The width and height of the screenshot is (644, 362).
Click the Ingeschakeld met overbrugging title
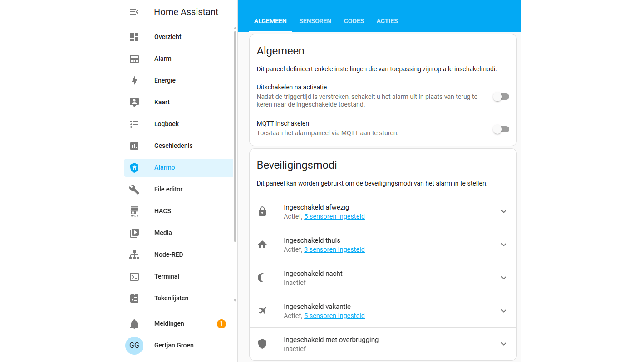click(x=331, y=340)
